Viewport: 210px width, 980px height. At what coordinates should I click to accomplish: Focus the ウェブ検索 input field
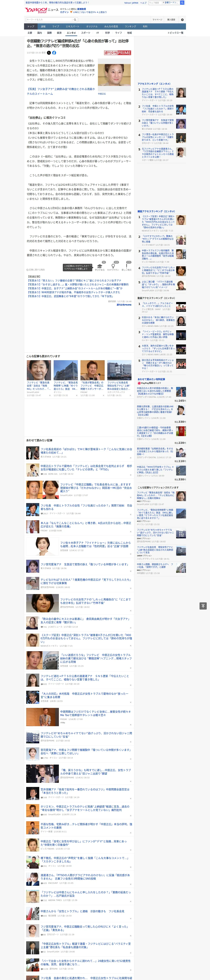(155, 3)
